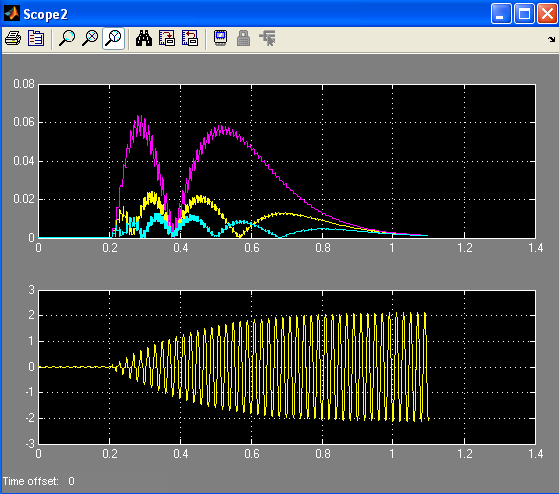Open the signal selector icon
The height and width of the screenshot is (494, 559).
point(267,38)
